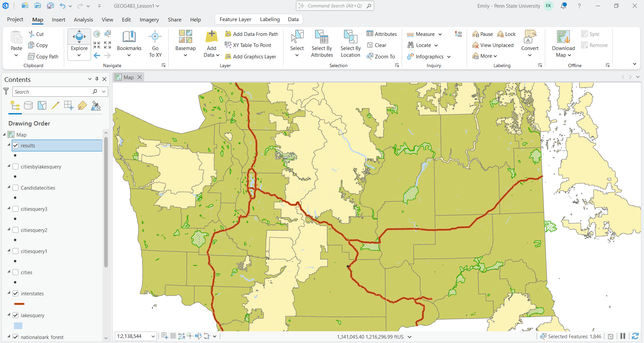Open the map scale dropdown
644x343 pixels.
click(x=153, y=336)
